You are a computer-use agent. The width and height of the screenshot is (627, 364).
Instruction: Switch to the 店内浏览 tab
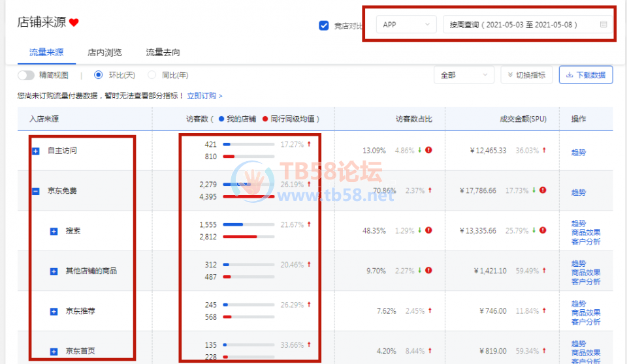[104, 52]
